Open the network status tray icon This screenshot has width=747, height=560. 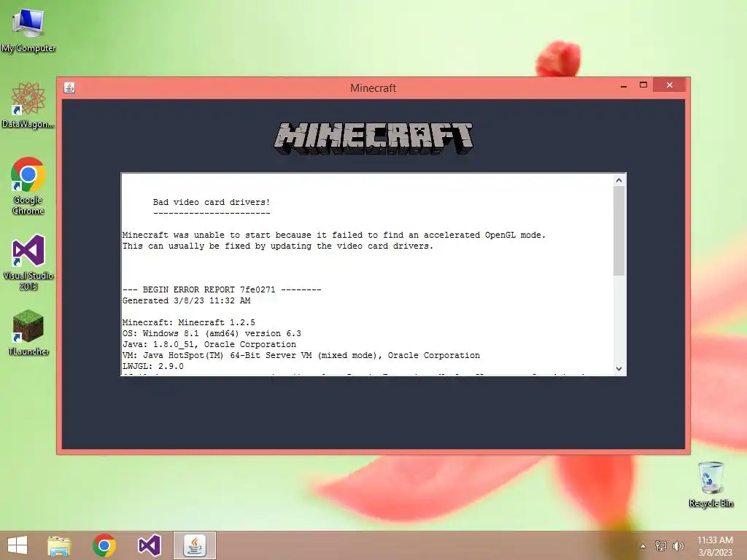tap(660, 545)
